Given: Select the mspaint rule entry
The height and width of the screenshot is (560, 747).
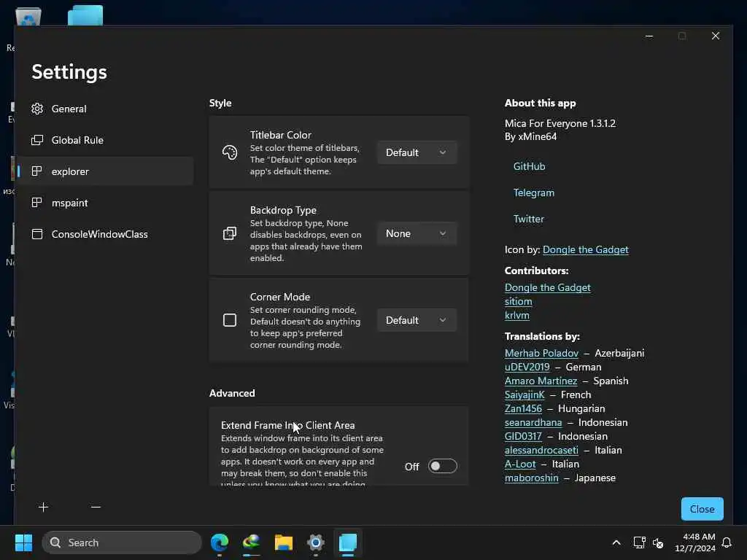Looking at the screenshot, I should [x=106, y=203].
